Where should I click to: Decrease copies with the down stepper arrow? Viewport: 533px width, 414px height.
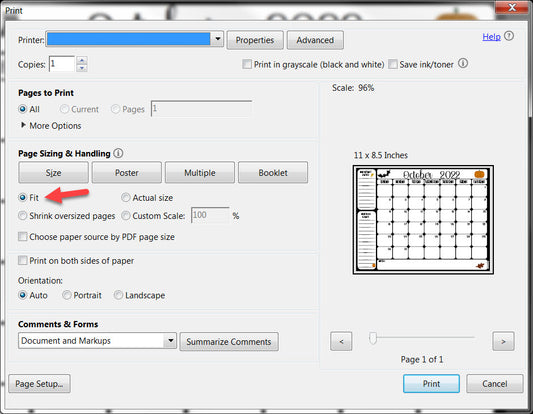pyautogui.click(x=82, y=68)
